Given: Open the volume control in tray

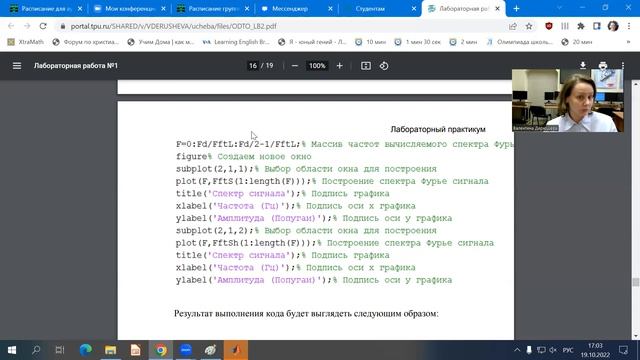Looking at the screenshot, I should (553, 350).
